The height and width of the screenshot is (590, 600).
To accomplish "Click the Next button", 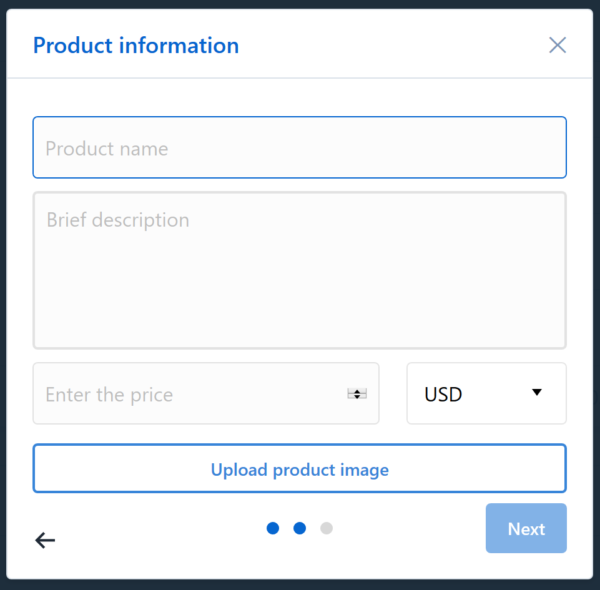I will click(x=526, y=528).
